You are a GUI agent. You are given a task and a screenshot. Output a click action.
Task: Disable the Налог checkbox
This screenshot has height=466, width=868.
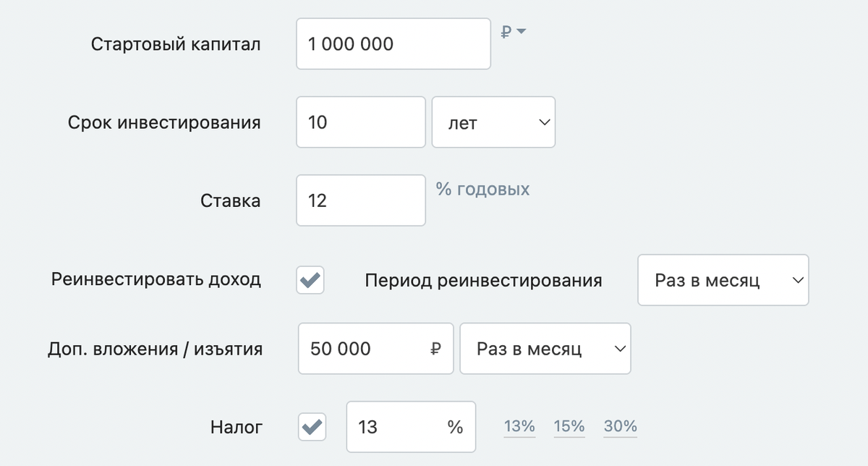tap(311, 427)
